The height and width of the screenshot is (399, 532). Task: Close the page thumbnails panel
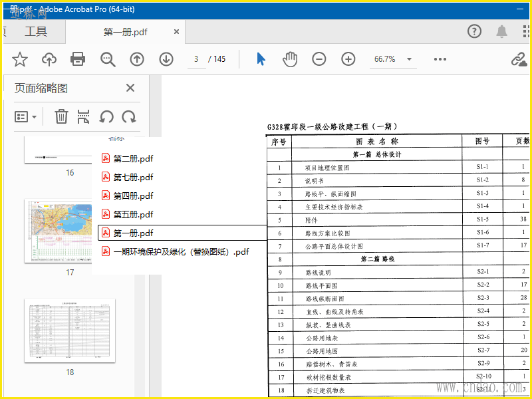130,88
